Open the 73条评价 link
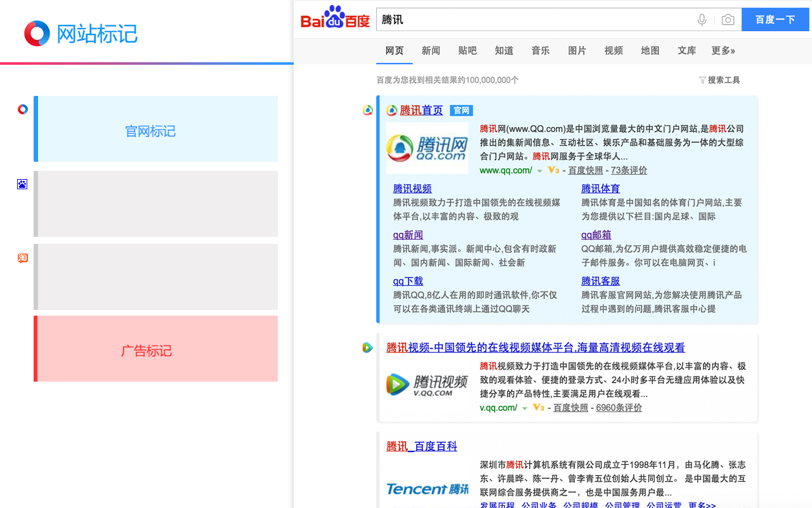This screenshot has height=508, width=812. pos(629,170)
